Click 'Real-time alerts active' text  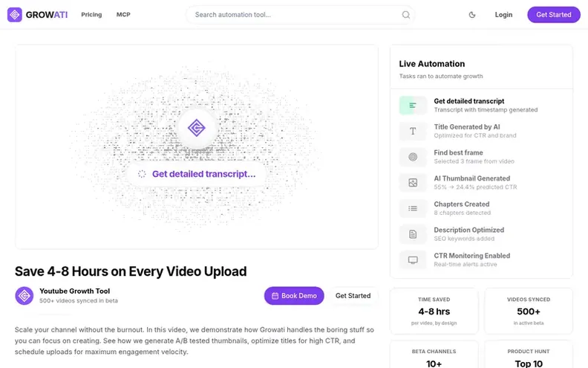point(465,265)
